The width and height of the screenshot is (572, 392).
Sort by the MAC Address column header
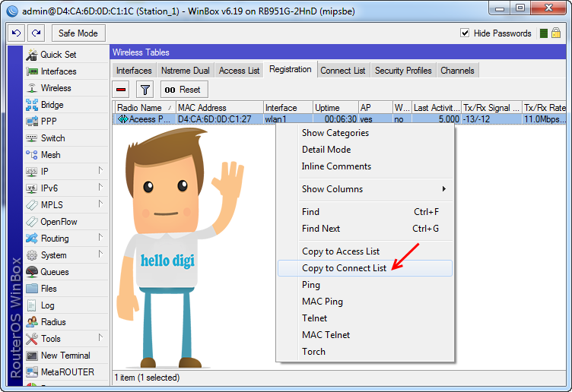pos(220,108)
